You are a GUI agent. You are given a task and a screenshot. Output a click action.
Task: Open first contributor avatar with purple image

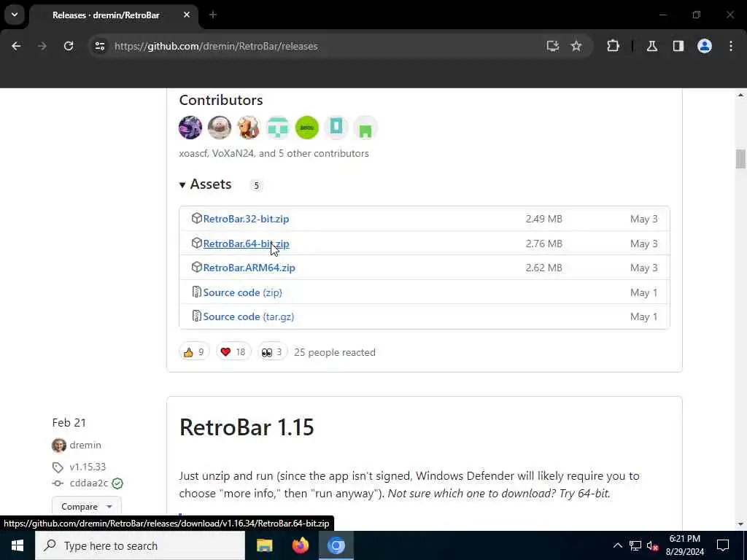pyautogui.click(x=190, y=128)
